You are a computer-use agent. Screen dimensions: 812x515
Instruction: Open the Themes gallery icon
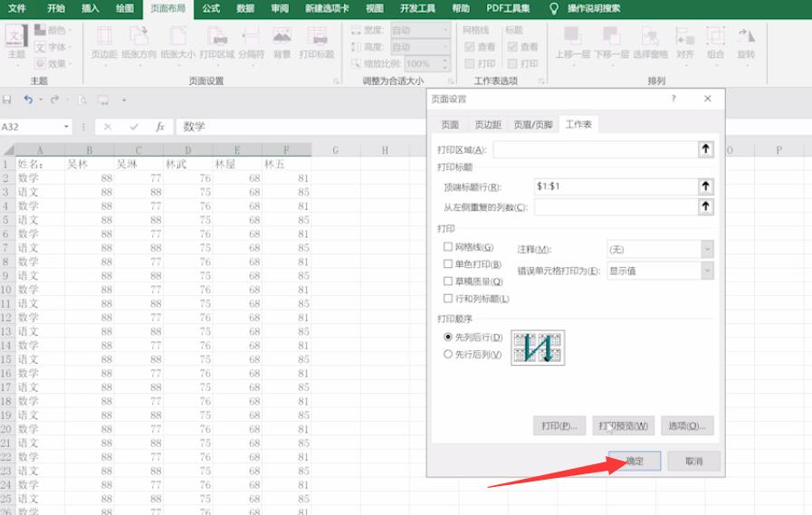16,37
